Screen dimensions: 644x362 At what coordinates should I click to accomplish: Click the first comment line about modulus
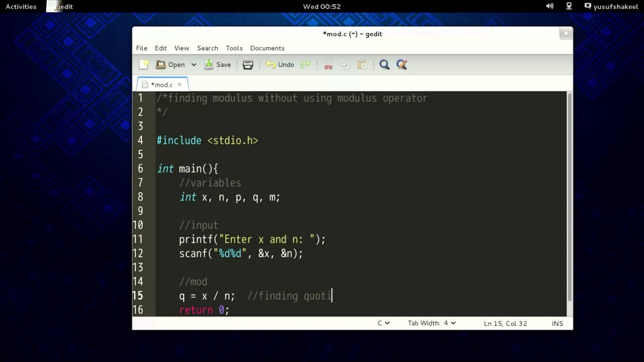click(x=292, y=98)
